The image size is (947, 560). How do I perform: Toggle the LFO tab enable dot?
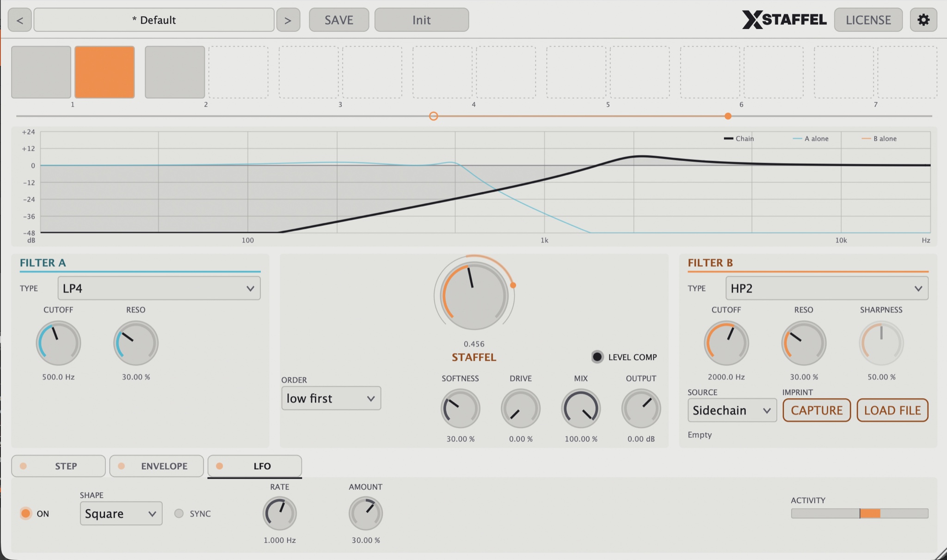pyautogui.click(x=220, y=466)
